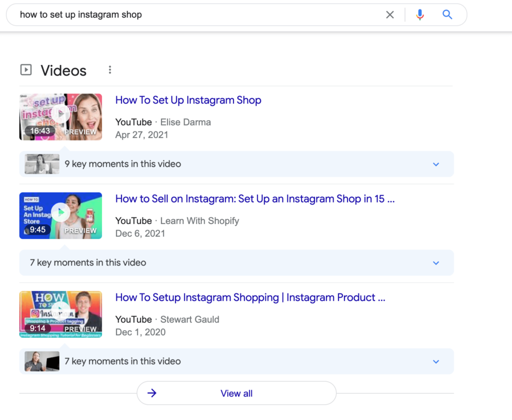Click the 'Dec 6, 2021' date text
Viewport: 512px width, 420px height.
(x=140, y=233)
